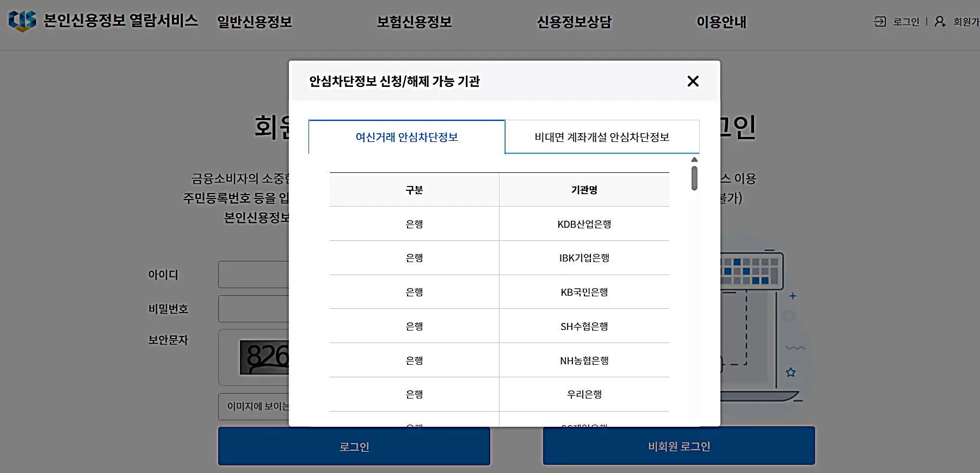This screenshot has width=980, height=473.
Task: Click the captcha image showing 826
Action: tap(264, 357)
